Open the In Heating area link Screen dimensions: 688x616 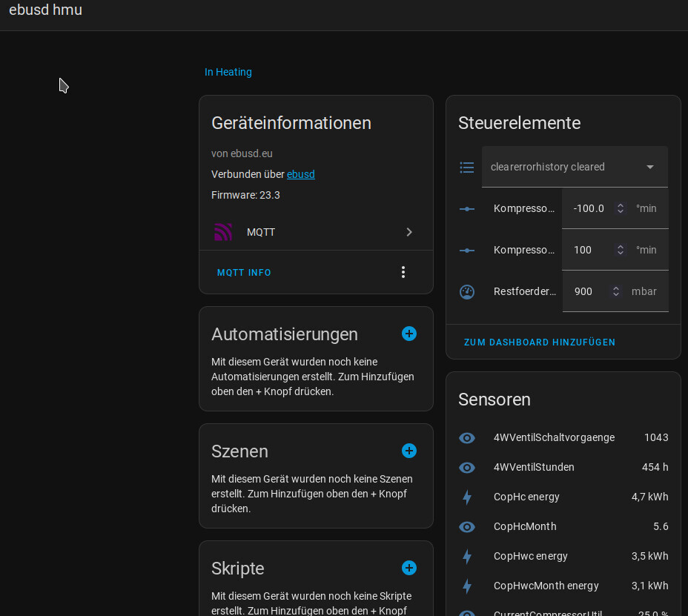click(228, 72)
